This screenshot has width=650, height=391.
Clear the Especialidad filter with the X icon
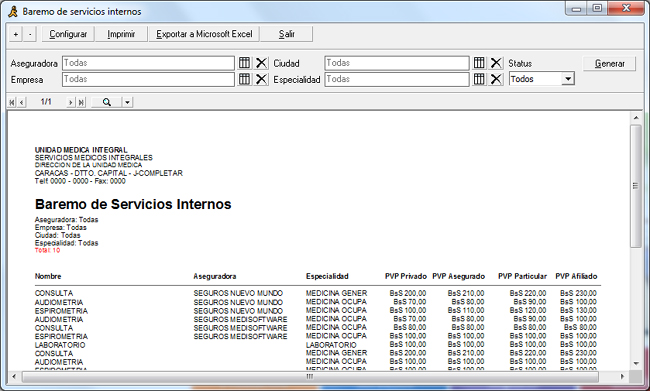(496, 79)
